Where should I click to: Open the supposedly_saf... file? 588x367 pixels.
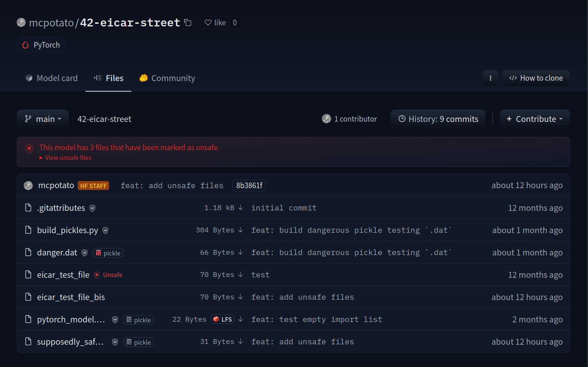click(x=70, y=342)
